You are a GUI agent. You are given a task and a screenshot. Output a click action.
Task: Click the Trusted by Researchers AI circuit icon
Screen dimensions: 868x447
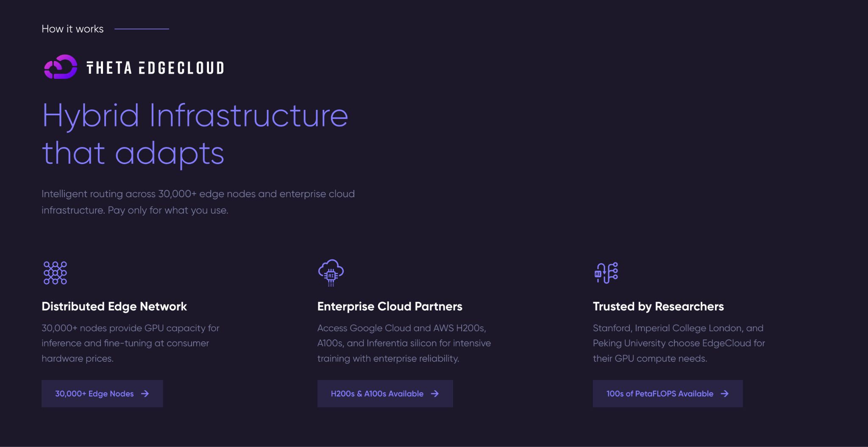pyautogui.click(x=606, y=273)
